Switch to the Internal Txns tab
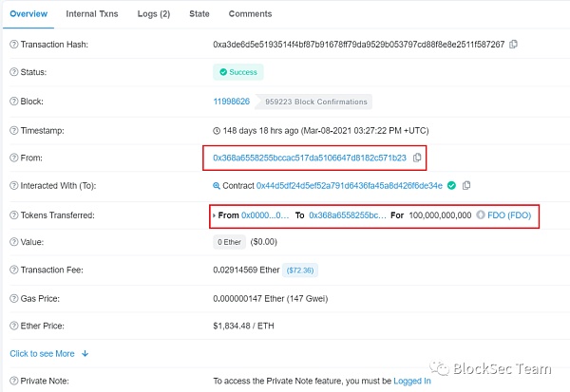This screenshot has height=392, width=570. (x=94, y=14)
